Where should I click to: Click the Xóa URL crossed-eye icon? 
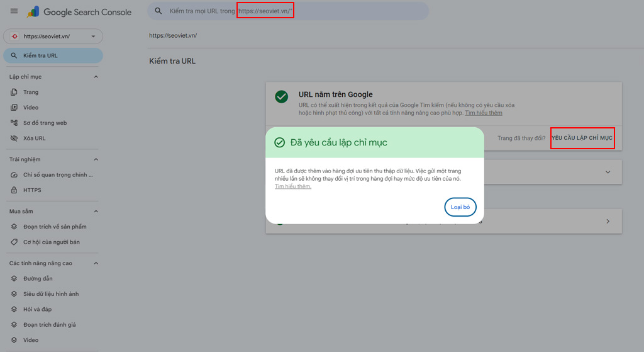click(x=14, y=138)
